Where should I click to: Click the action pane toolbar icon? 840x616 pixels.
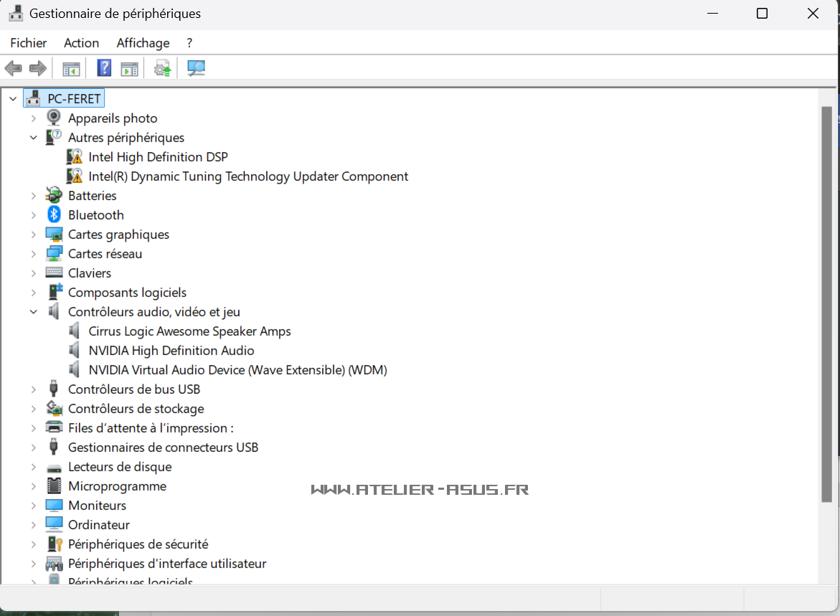tap(129, 69)
